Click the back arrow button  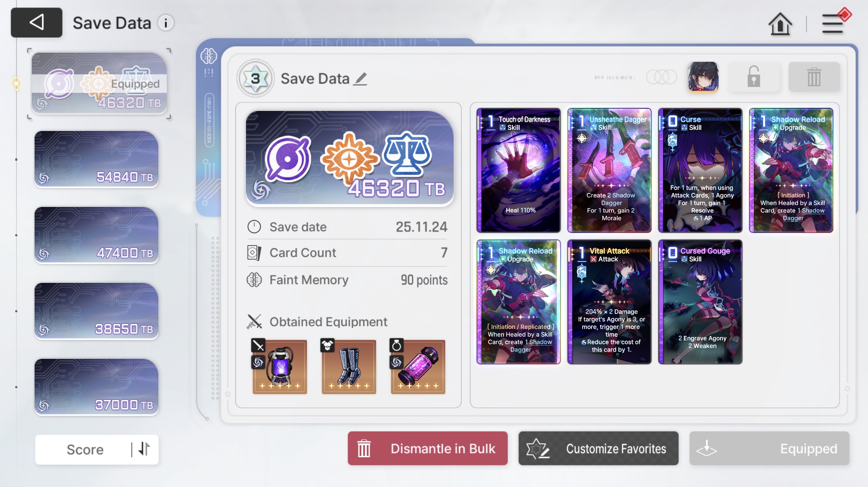(x=37, y=23)
